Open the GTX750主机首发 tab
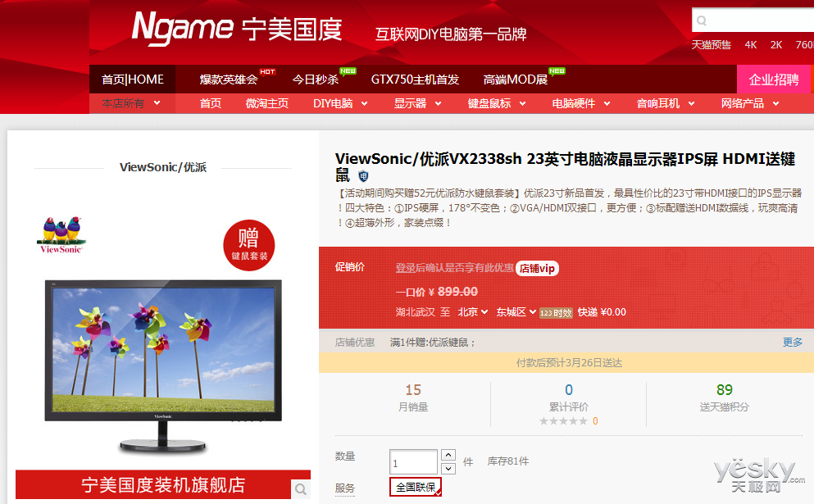 (x=415, y=79)
